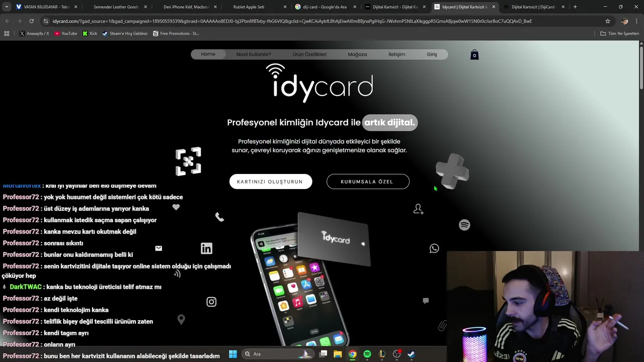Image resolution: width=644 pixels, height=362 pixels.
Task: Open the Kick bookmark
Action: click(x=90, y=33)
